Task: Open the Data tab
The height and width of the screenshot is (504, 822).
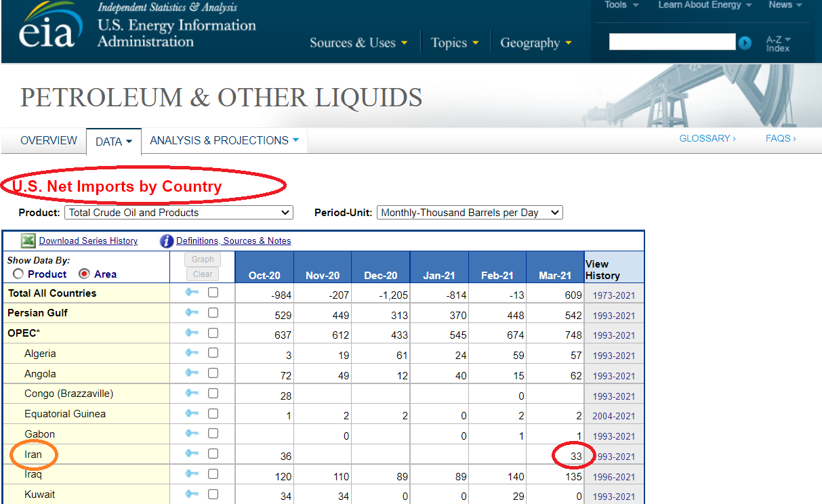Action: point(114,142)
